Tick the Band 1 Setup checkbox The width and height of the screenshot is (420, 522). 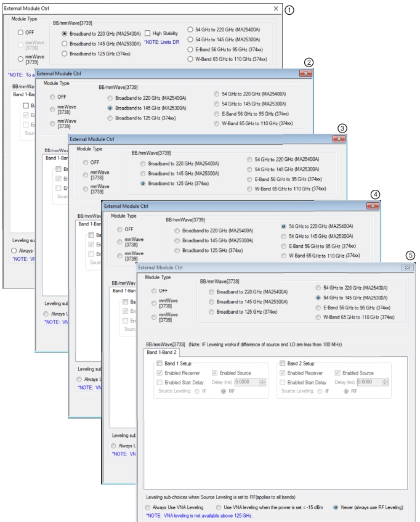point(160,364)
